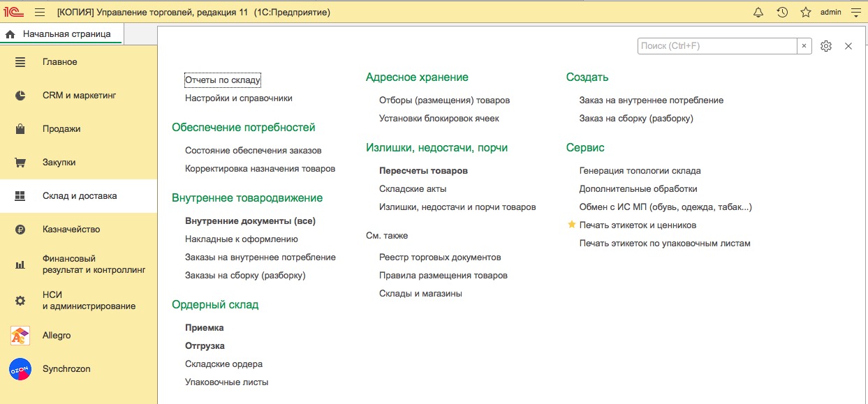Image resolution: width=868 pixels, height=404 pixels.
Task: Open notifications bell
Action: tap(758, 12)
